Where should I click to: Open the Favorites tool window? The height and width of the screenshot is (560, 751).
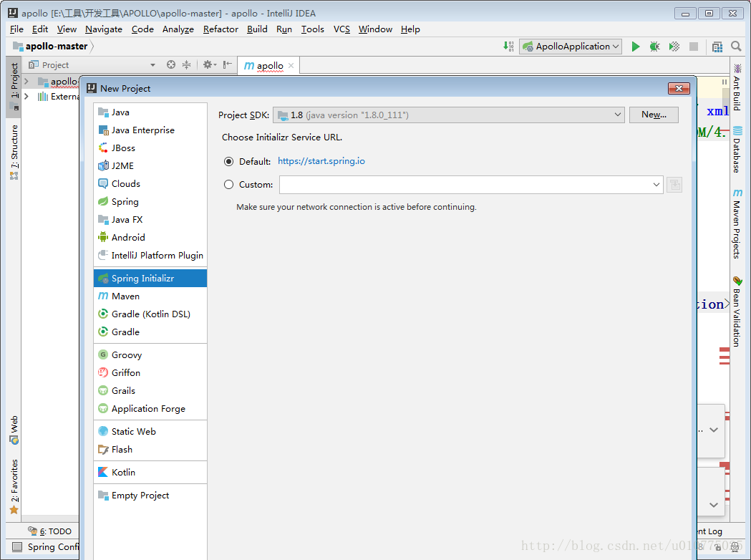click(14, 487)
